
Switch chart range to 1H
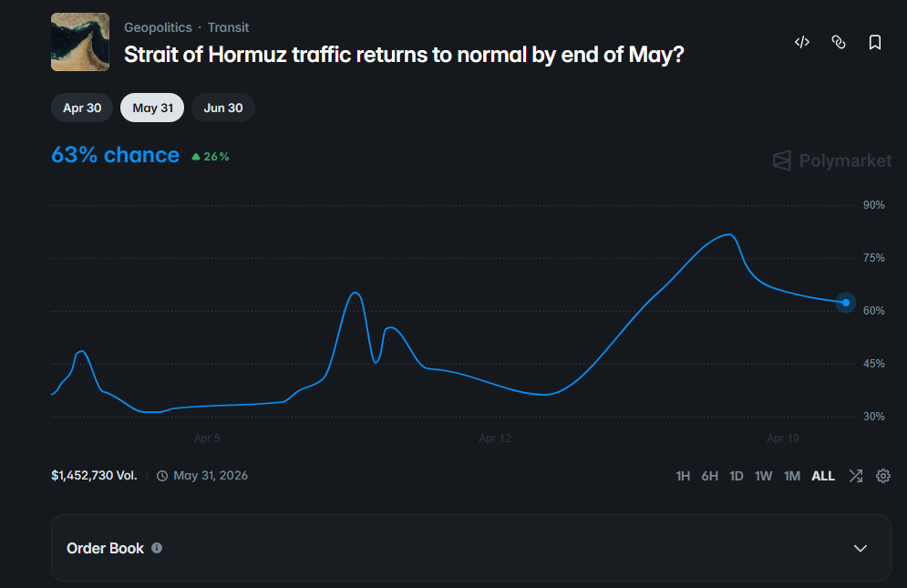[x=683, y=476]
